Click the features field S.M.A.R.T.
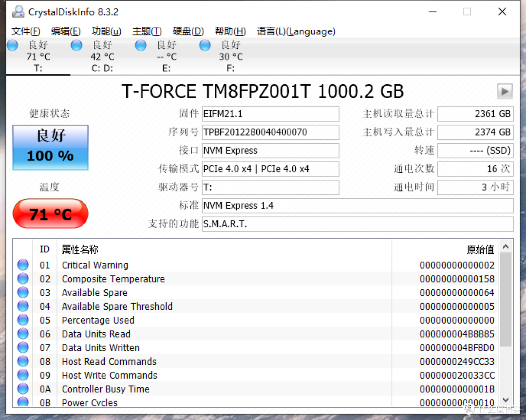The image size is (526, 420). pyautogui.click(x=357, y=224)
